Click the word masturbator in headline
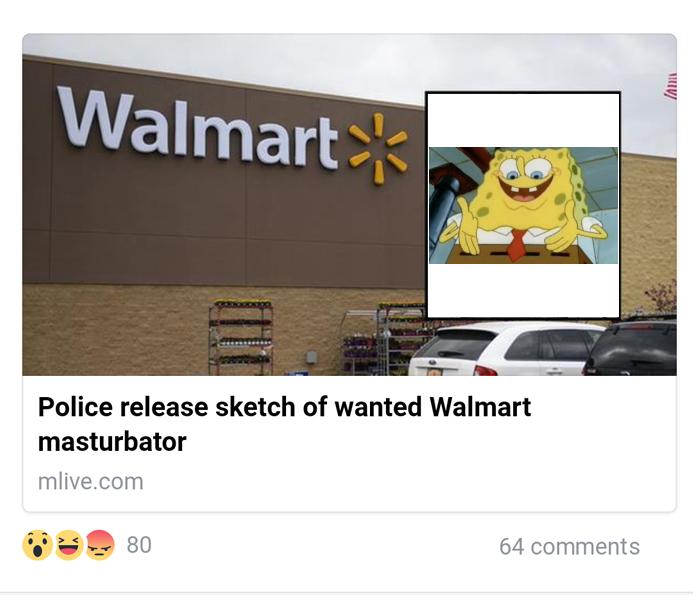 tap(112, 442)
